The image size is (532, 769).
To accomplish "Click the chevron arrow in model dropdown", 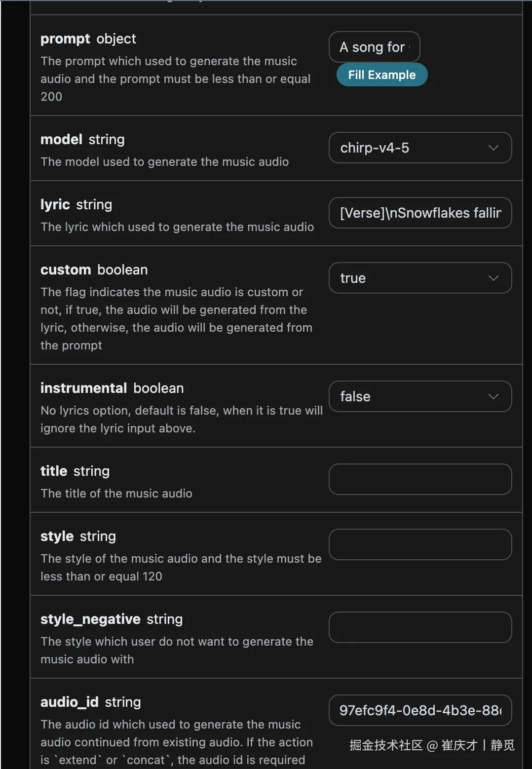I will [x=493, y=148].
